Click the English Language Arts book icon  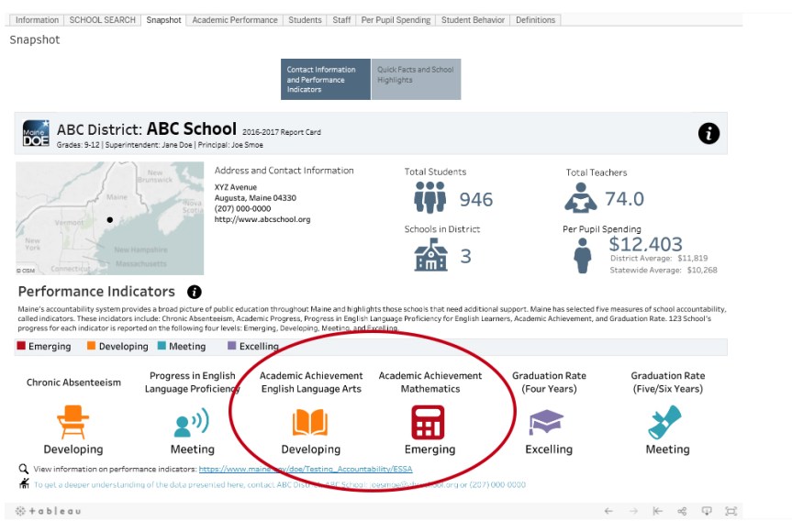310,422
